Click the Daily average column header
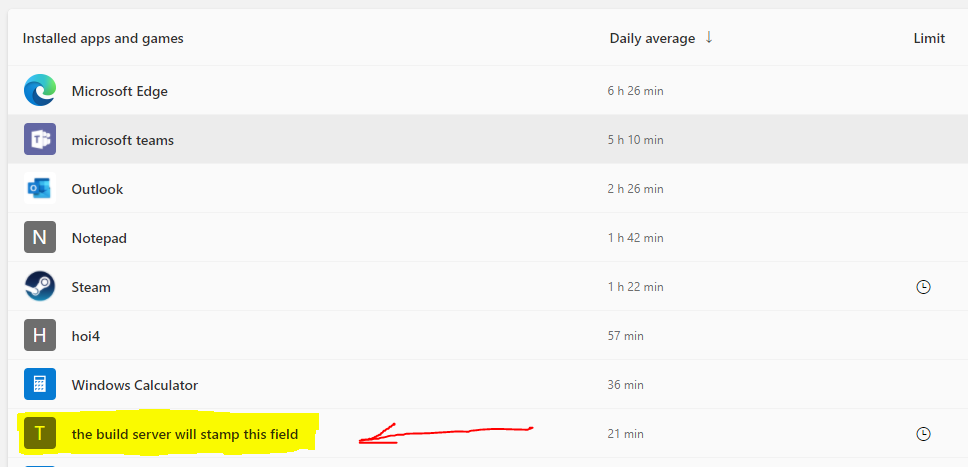The width and height of the screenshot is (968, 467). pos(653,38)
